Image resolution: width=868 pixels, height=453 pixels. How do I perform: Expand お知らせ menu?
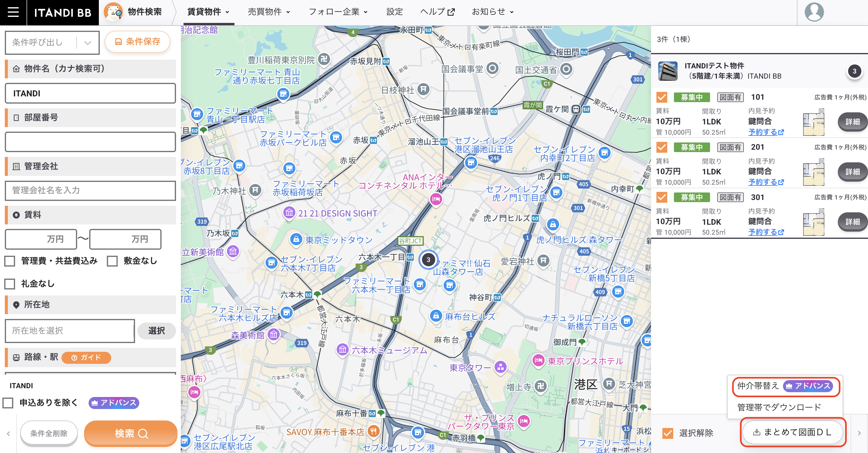[493, 12]
